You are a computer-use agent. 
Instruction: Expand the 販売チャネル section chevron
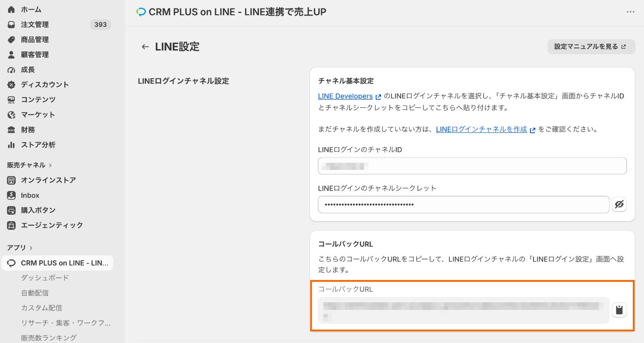51,165
